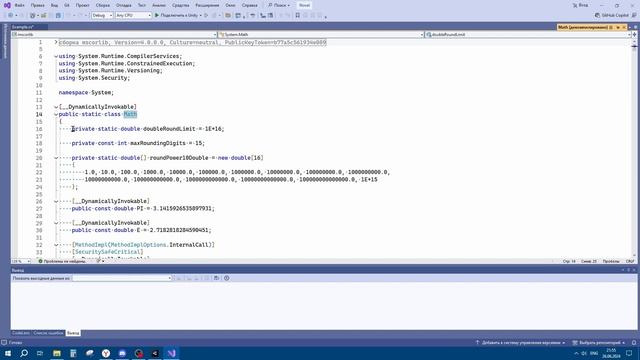Open the Отладка menu
Image resolution: width=640 pixels, height=360 pixels.
coord(123,5)
